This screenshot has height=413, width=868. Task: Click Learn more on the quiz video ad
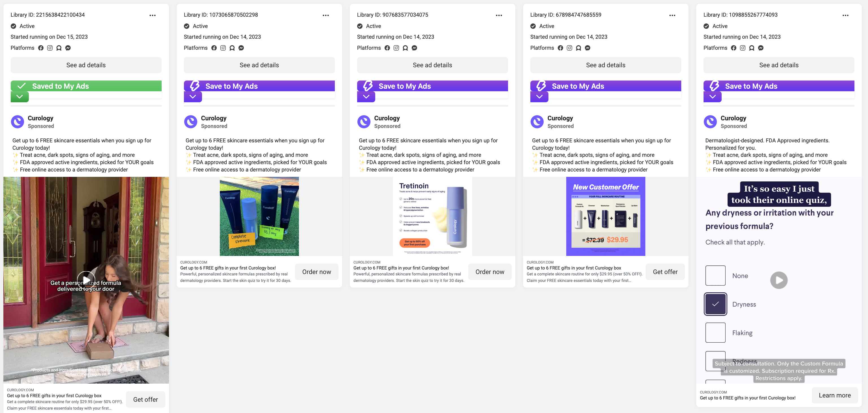coord(835,395)
